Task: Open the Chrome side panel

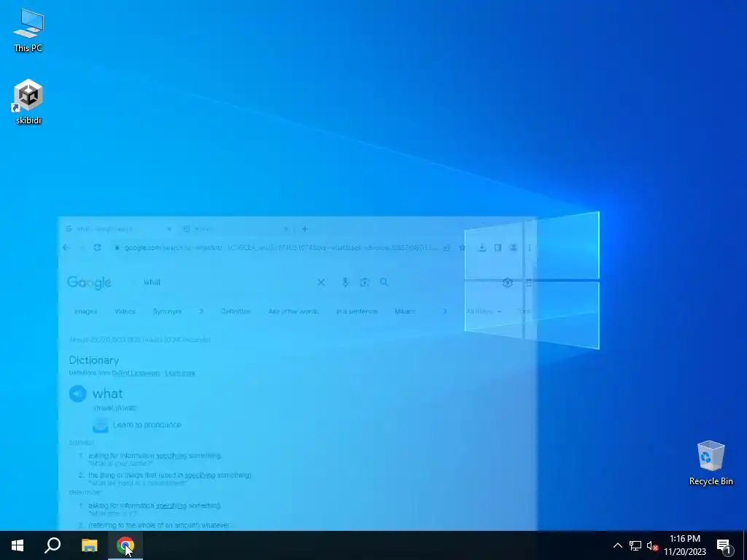Action: click(x=498, y=248)
